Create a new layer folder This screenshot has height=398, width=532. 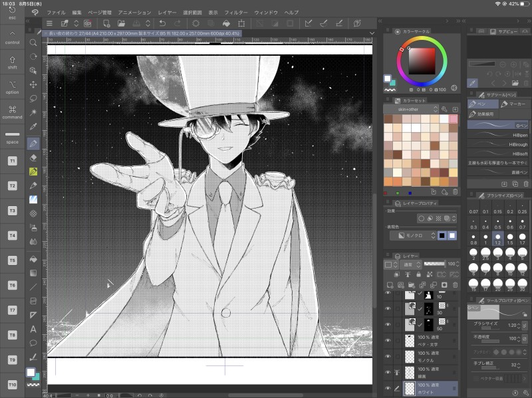click(x=412, y=285)
